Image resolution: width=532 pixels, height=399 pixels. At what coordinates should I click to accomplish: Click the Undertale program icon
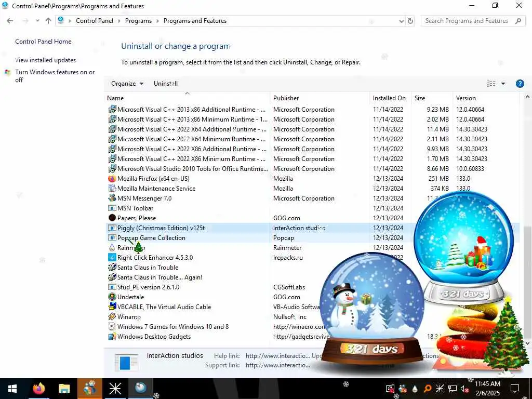pos(112,297)
